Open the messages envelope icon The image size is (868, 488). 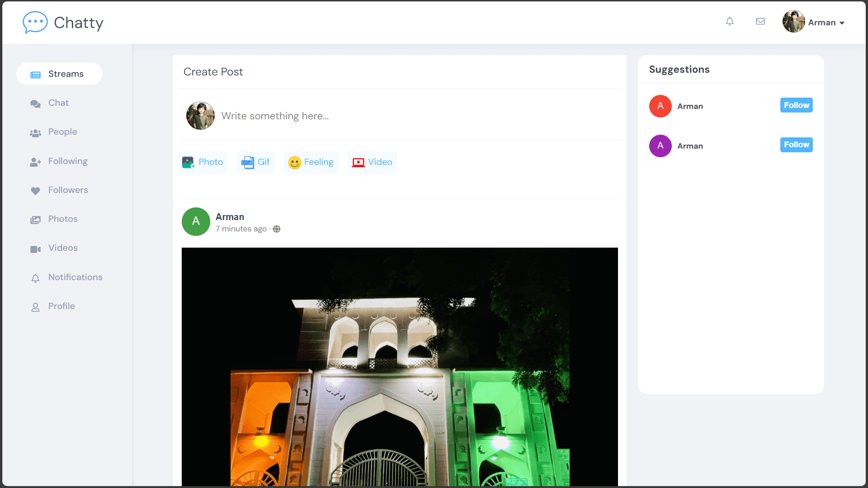click(760, 21)
